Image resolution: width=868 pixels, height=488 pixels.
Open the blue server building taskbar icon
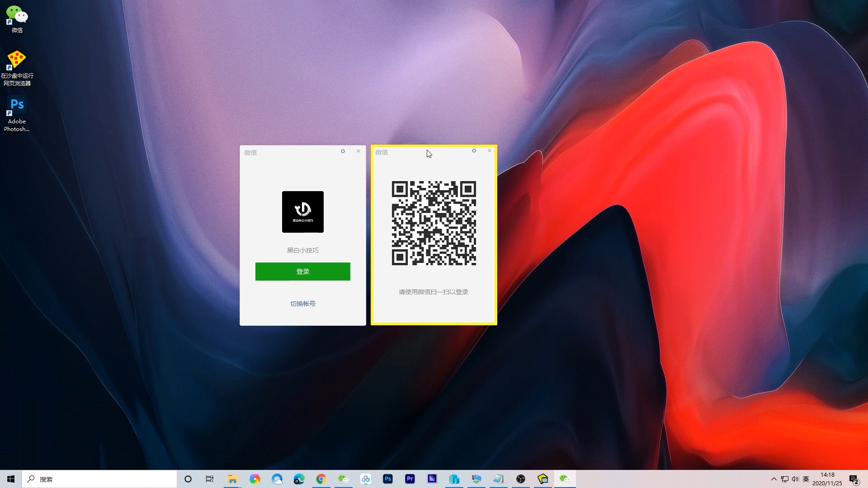point(454,479)
